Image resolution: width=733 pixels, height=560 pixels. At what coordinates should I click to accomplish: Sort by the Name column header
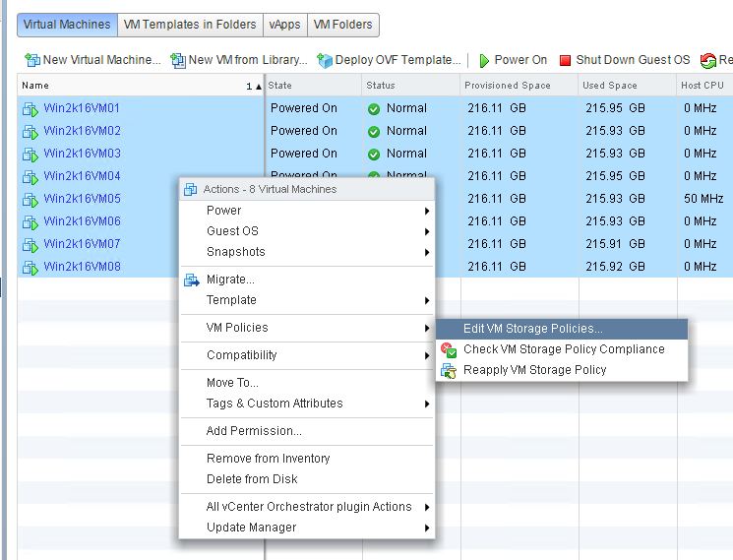[35, 86]
